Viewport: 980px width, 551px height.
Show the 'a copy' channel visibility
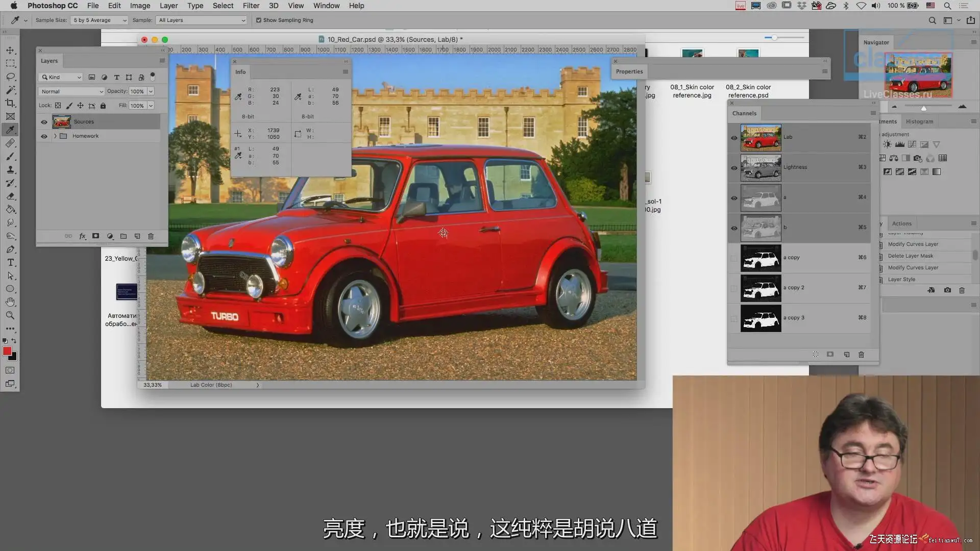point(733,258)
